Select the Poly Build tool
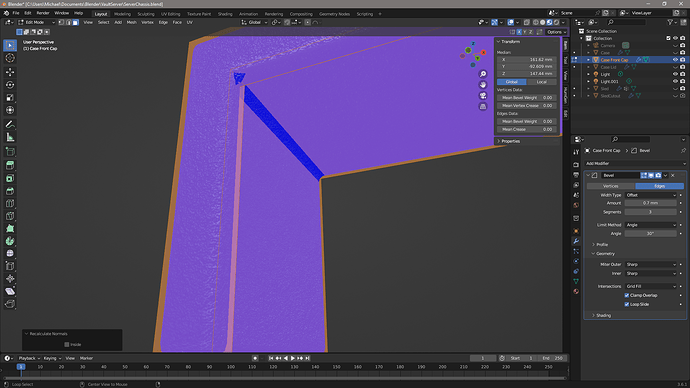 pos(10,229)
